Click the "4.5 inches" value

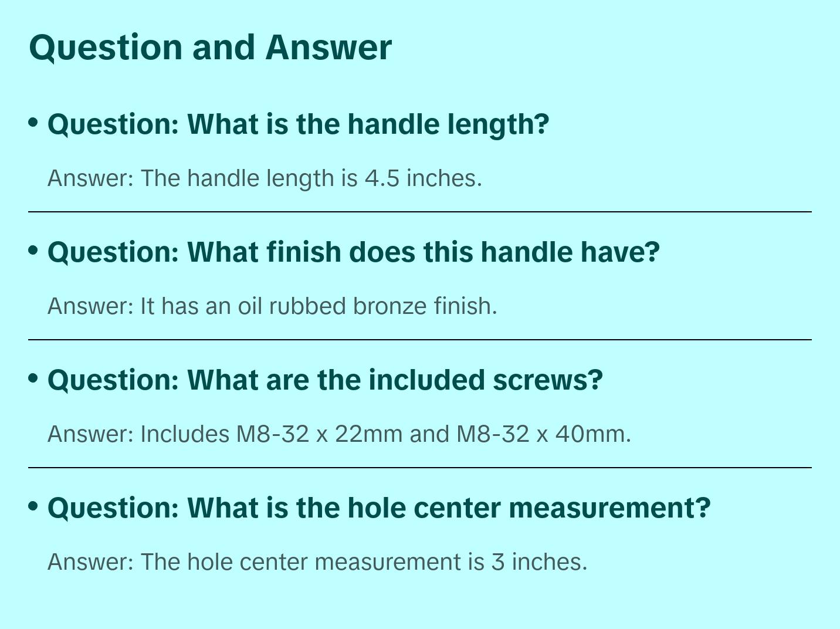(x=421, y=178)
